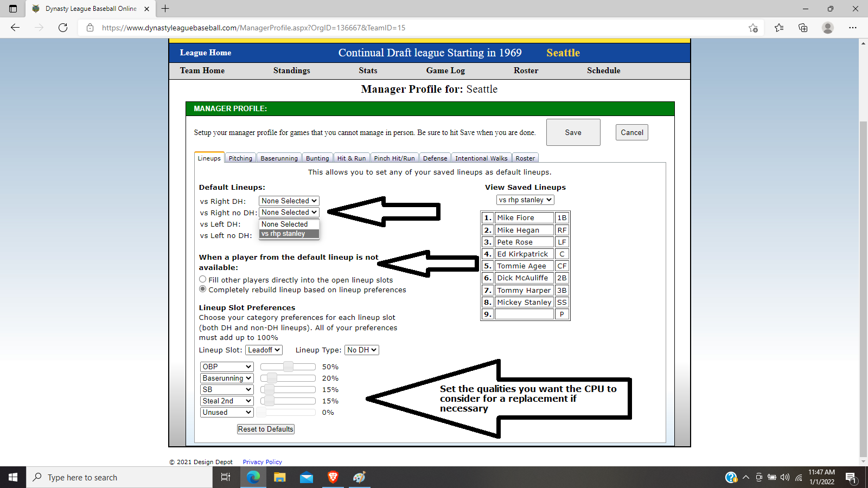This screenshot has height=488, width=868.
Task: Open the Lineup Slot dropdown showing Leadoff
Action: click(264, 350)
